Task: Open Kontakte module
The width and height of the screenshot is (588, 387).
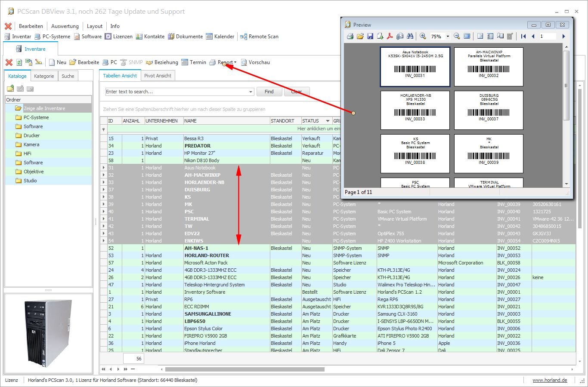Action: coord(150,37)
